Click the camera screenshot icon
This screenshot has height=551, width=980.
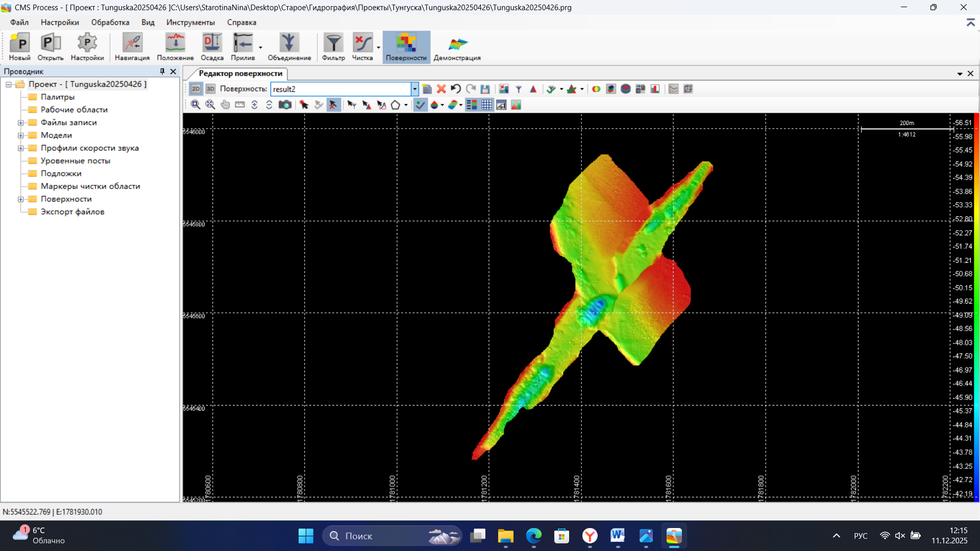point(285,105)
